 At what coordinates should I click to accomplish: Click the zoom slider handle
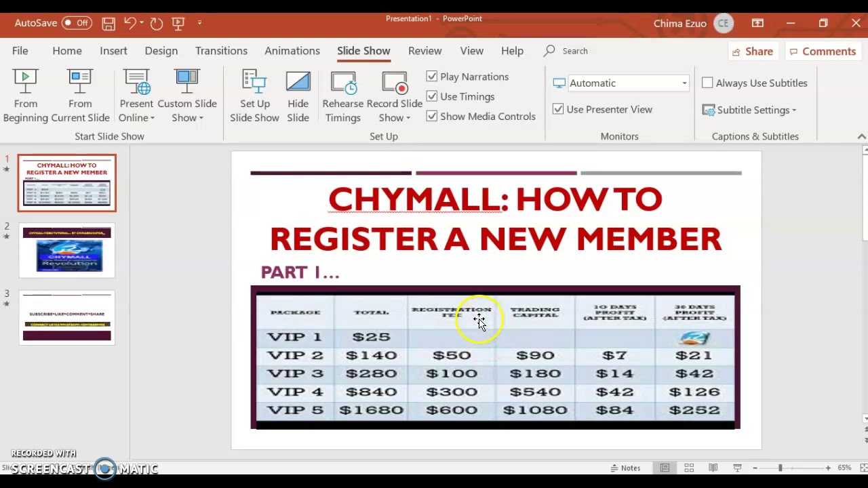tap(780, 468)
